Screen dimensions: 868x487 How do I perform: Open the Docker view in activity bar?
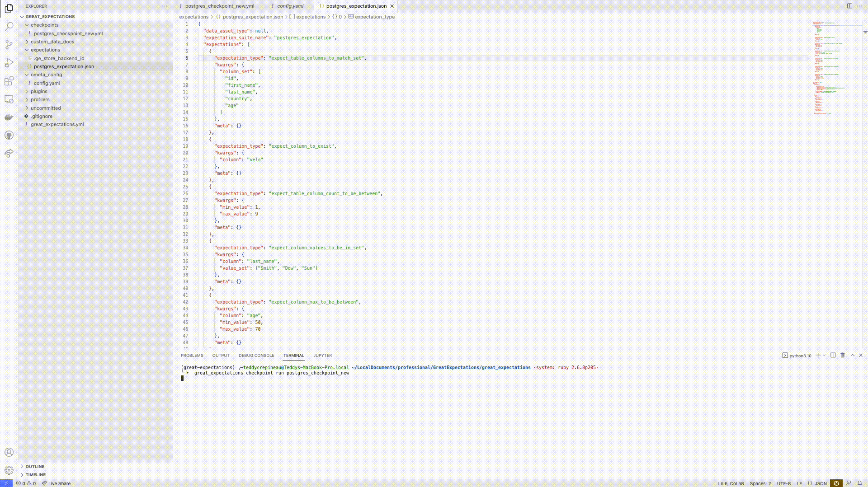point(9,117)
